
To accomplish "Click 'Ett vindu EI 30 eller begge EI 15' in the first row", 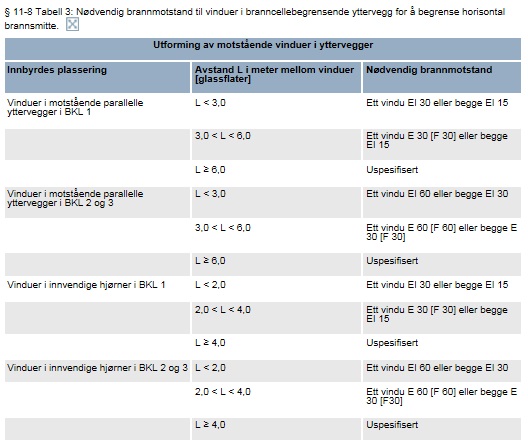I will tap(437, 103).
